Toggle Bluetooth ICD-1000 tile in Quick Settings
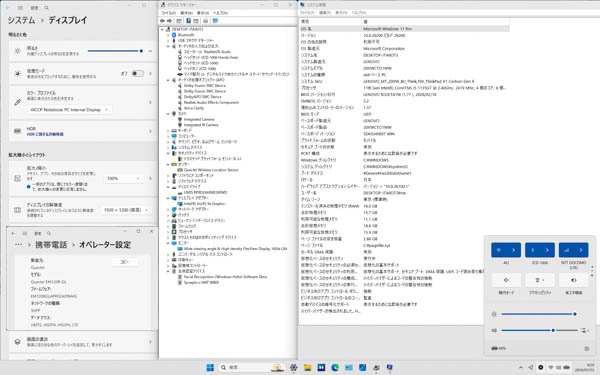 click(532, 250)
